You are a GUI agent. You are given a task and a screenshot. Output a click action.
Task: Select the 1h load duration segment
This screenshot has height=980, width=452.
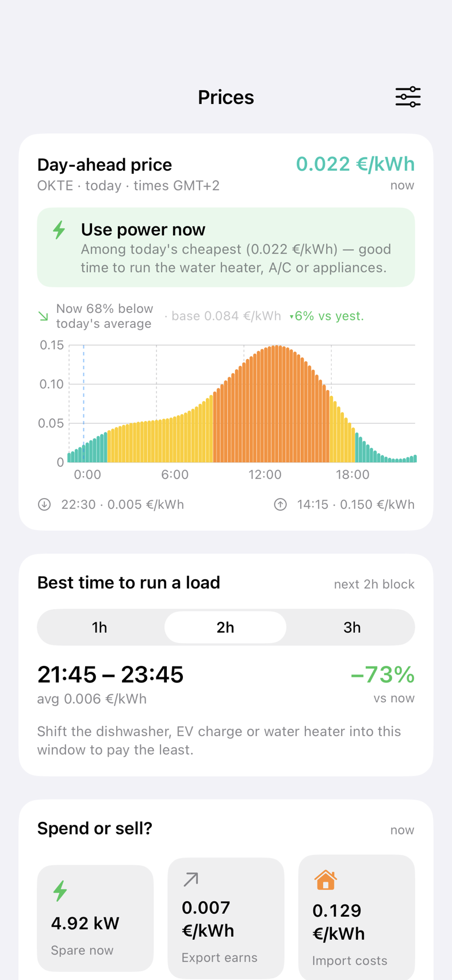(100, 627)
